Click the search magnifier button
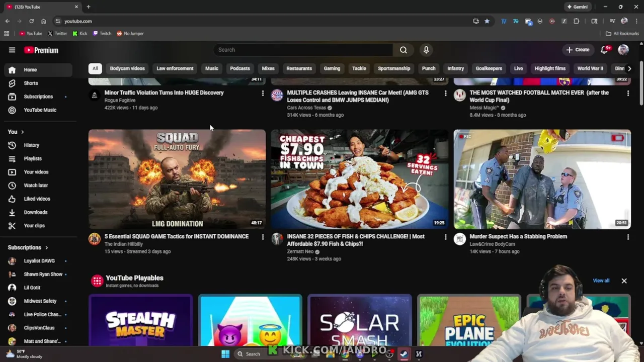The width and height of the screenshot is (644, 362). pos(404,50)
